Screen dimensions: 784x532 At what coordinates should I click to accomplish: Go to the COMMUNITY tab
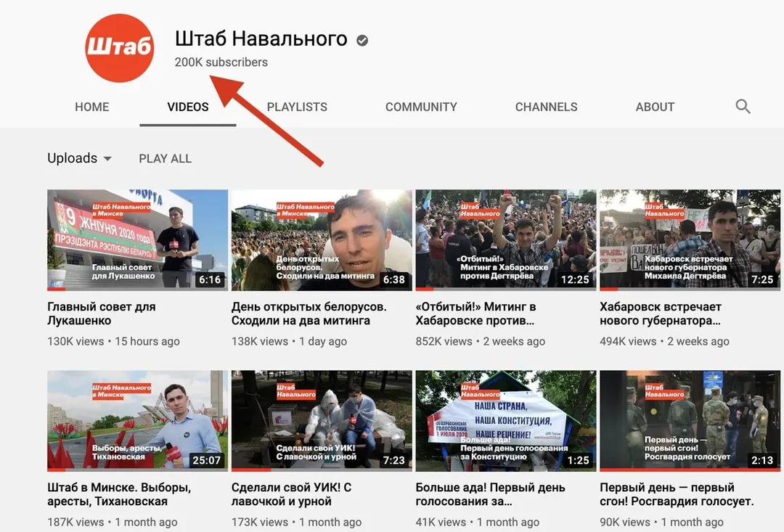point(421,107)
